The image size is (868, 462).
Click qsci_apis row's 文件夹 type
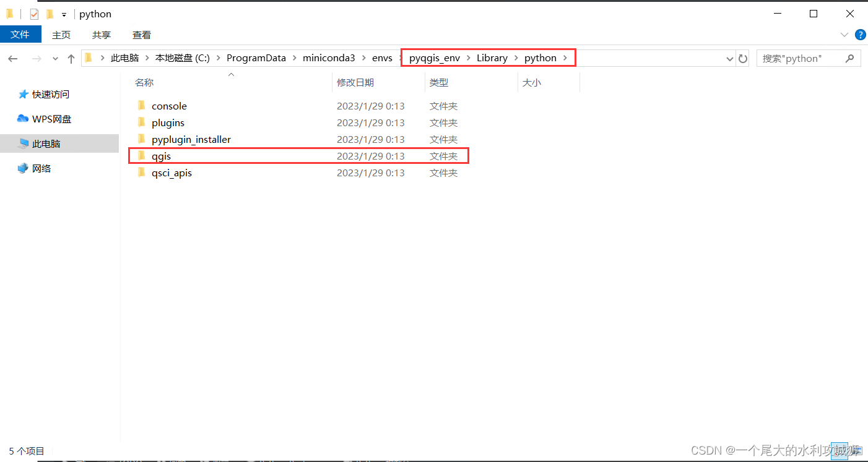click(x=443, y=173)
